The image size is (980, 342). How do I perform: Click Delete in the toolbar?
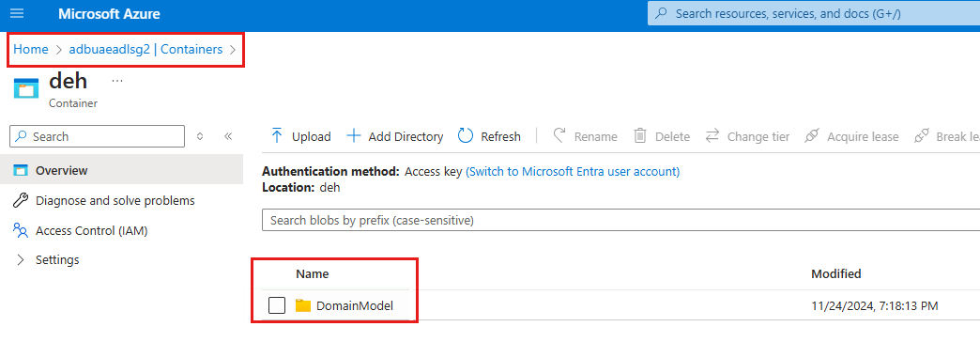[x=662, y=136]
